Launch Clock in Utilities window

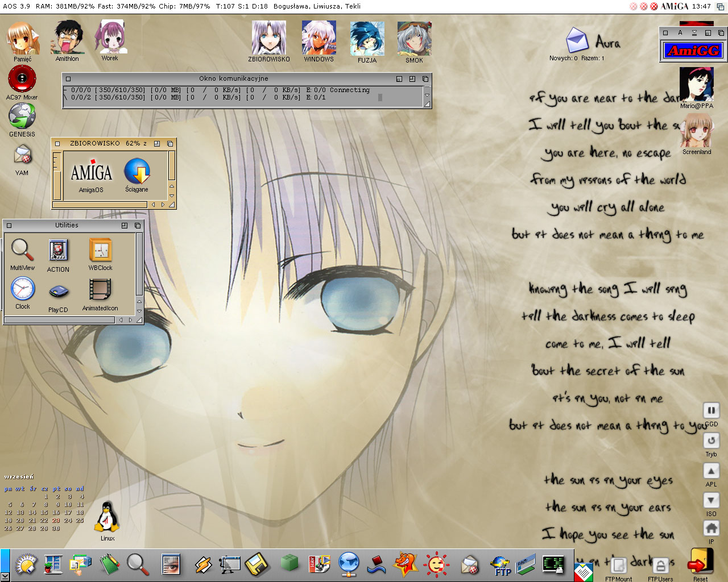[x=23, y=289]
